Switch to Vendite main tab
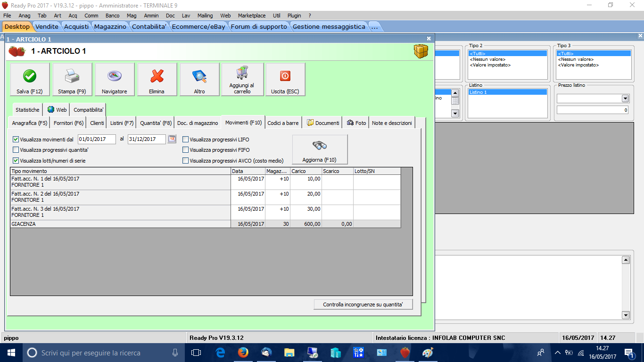 coord(47,26)
